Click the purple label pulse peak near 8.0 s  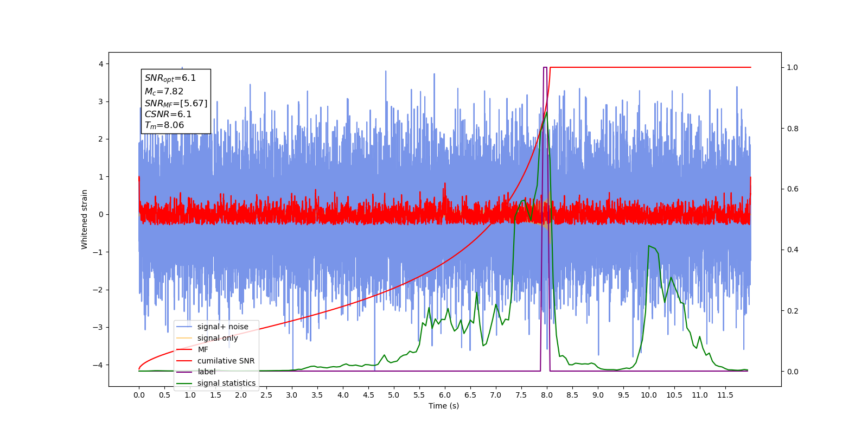click(x=545, y=68)
